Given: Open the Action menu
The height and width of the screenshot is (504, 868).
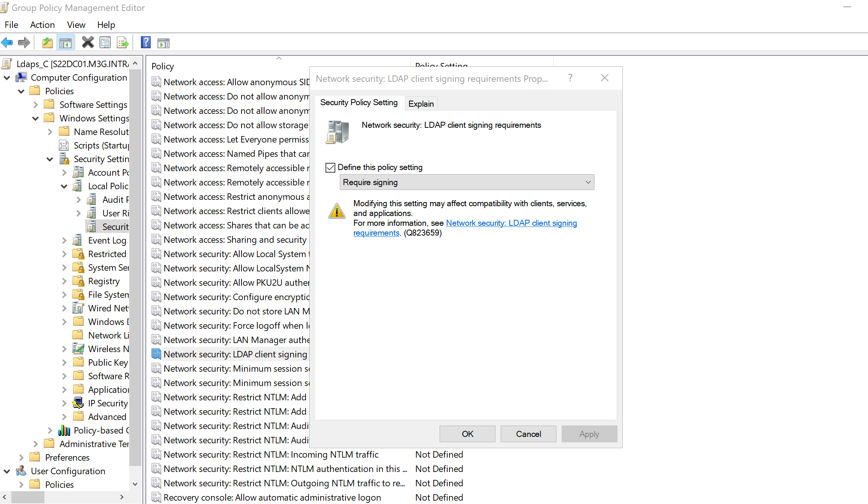Looking at the screenshot, I should 42,25.
